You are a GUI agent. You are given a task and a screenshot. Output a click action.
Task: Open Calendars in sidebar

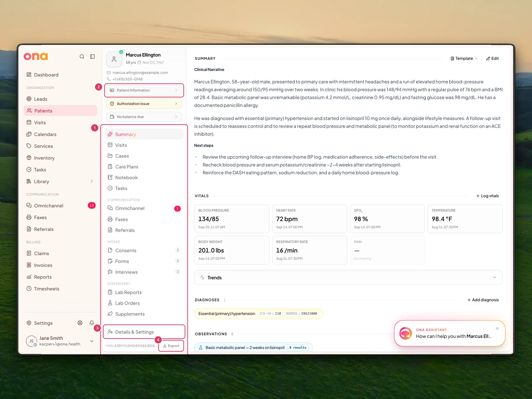[60, 134]
